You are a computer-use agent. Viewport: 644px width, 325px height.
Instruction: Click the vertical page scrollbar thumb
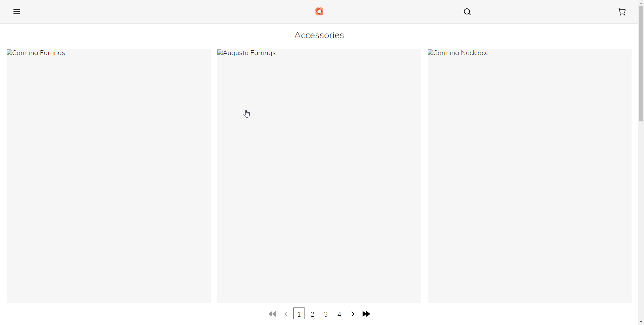(641, 64)
